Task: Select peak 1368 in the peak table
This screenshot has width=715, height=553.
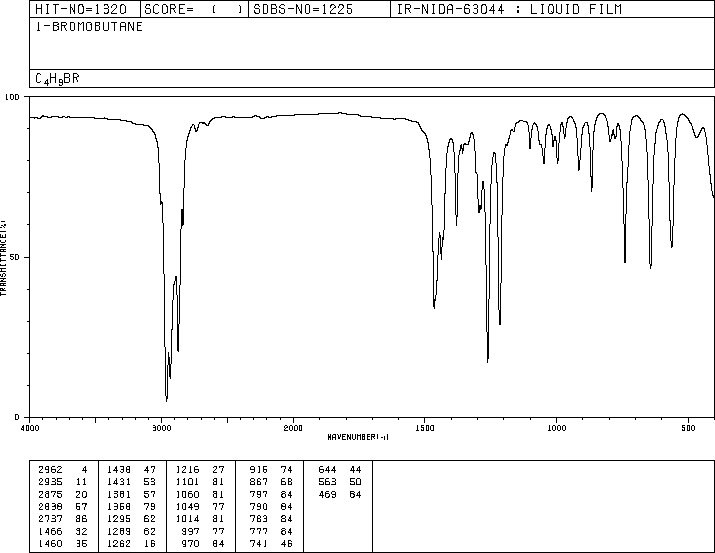Action: click(119, 507)
